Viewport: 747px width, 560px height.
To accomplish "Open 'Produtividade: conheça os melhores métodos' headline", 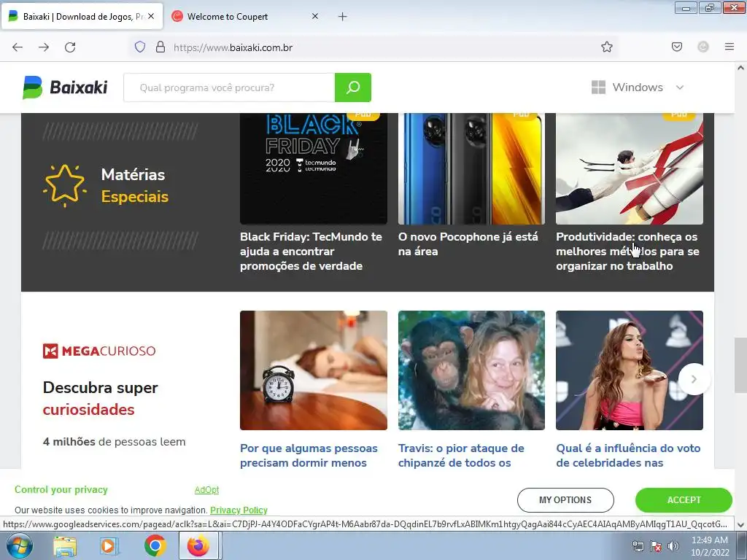I will (627, 252).
